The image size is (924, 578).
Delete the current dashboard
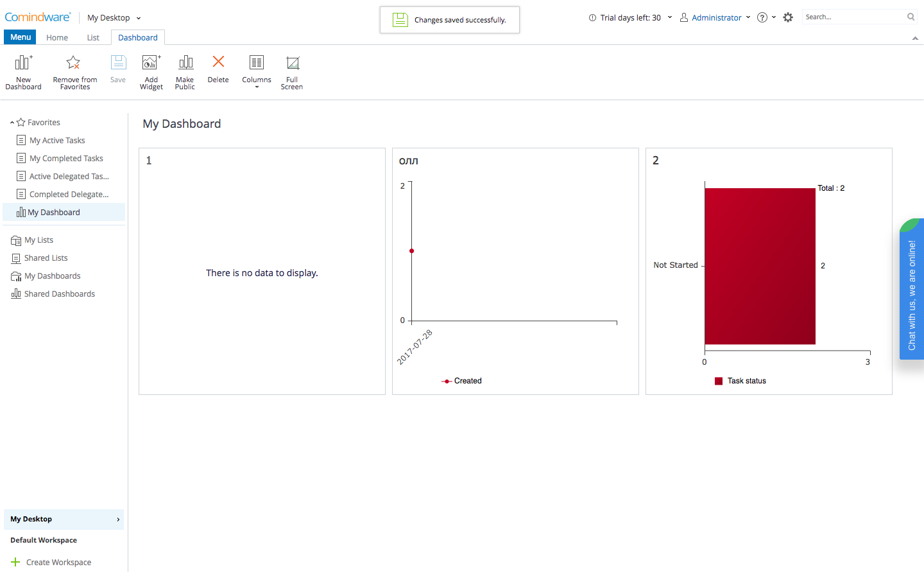click(x=218, y=62)
